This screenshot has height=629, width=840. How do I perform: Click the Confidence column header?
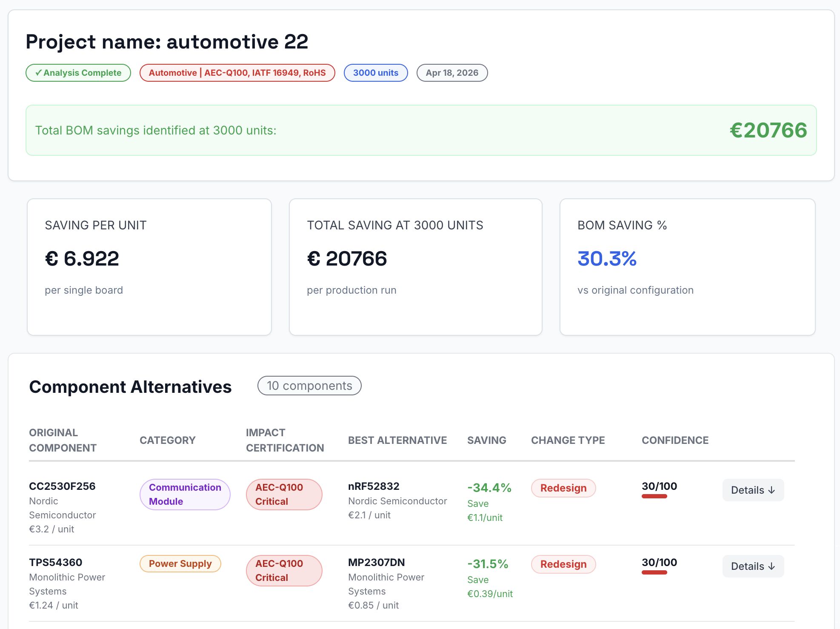(x=675, y=440)
